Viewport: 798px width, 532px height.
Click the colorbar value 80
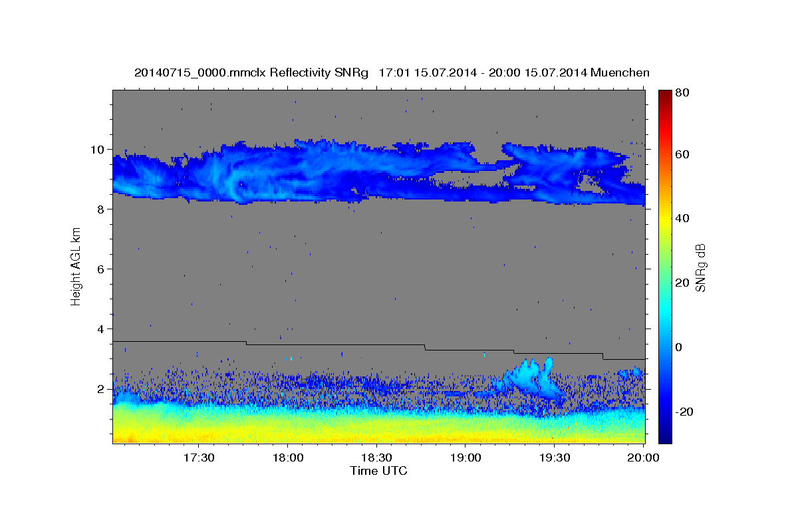pyautogui.click(x=682, y=93)
